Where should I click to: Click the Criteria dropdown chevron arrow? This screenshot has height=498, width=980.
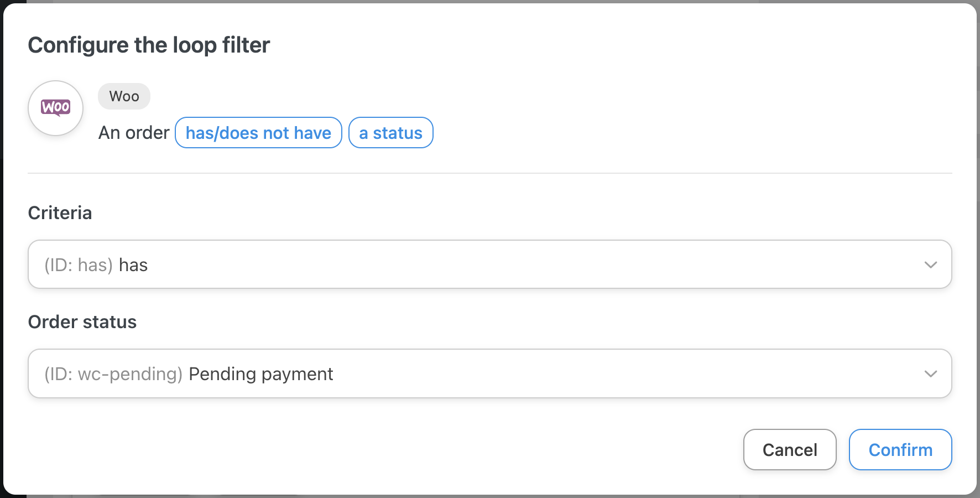point(930,264)
